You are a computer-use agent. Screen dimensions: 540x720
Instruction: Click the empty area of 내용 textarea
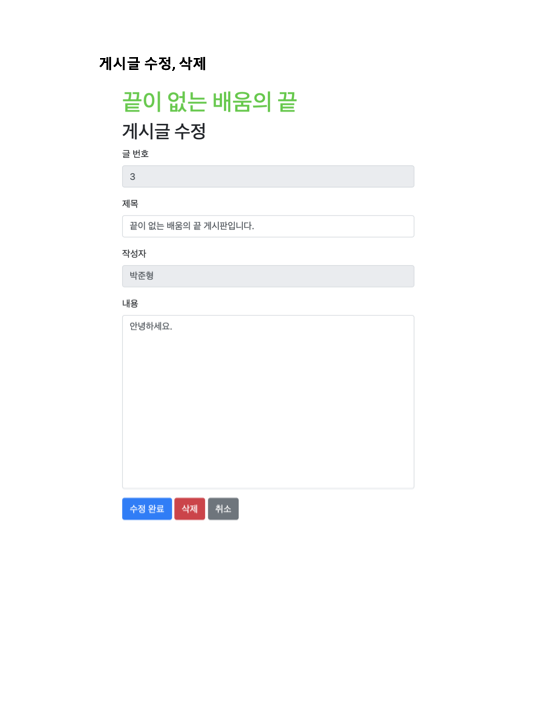pyautogui.click(x=268, y=413)
